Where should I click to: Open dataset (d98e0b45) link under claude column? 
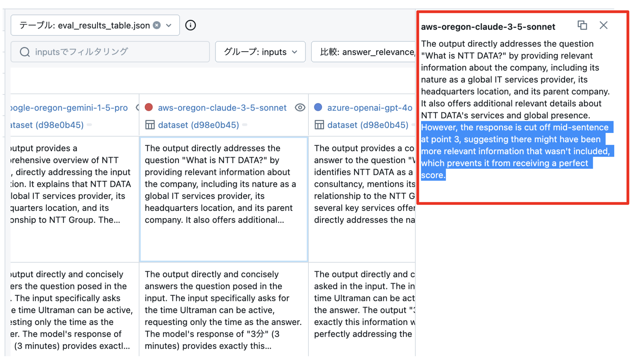tap(198, 125)
